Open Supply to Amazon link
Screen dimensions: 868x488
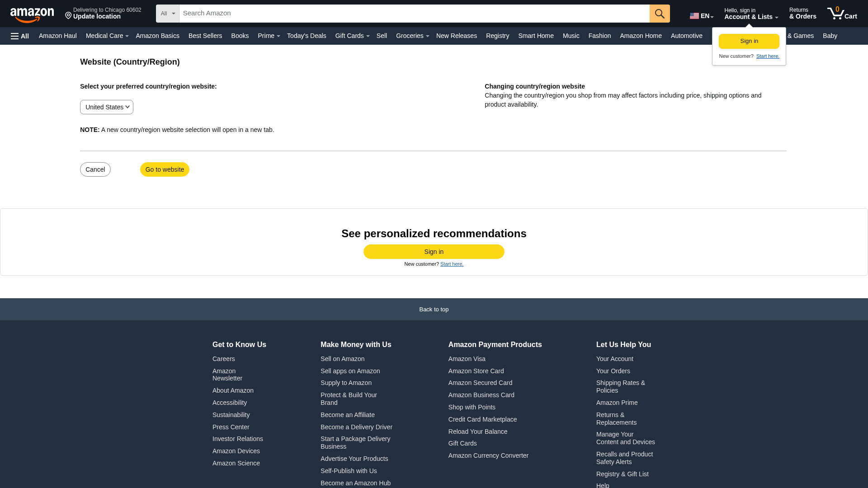(x=346, y=383)
